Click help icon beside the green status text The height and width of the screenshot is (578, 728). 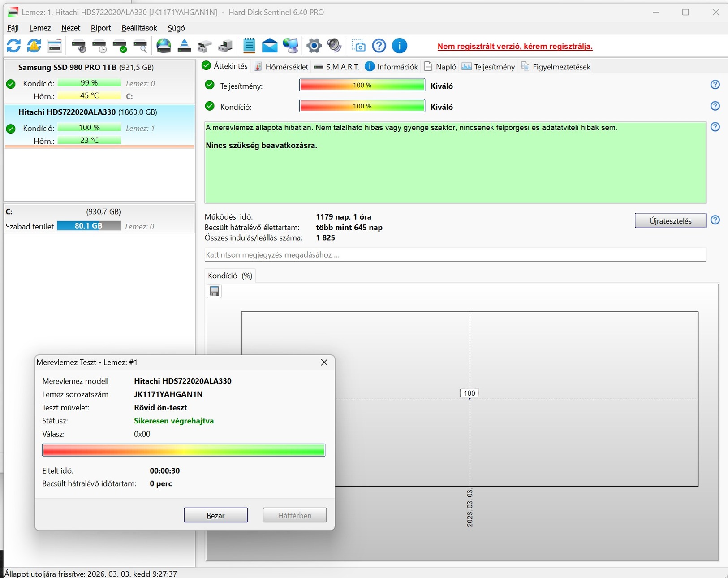click(715, 127)
